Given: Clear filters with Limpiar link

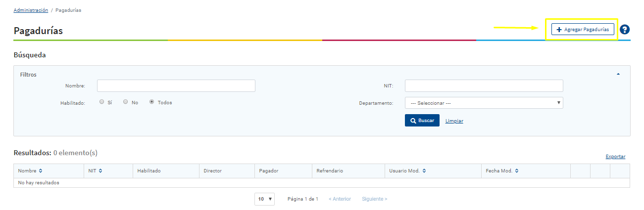Looking at the screenshot, I should pos(454,121).
